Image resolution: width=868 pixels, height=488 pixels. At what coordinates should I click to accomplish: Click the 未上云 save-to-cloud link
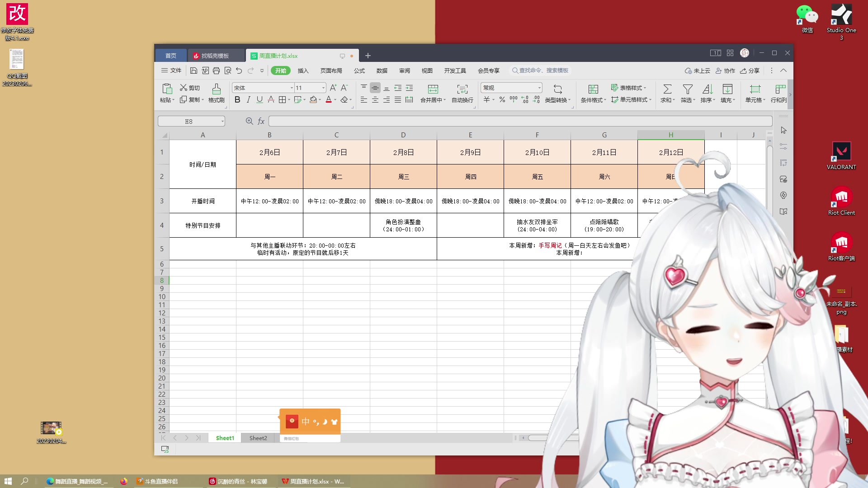(x=697, y=70)
